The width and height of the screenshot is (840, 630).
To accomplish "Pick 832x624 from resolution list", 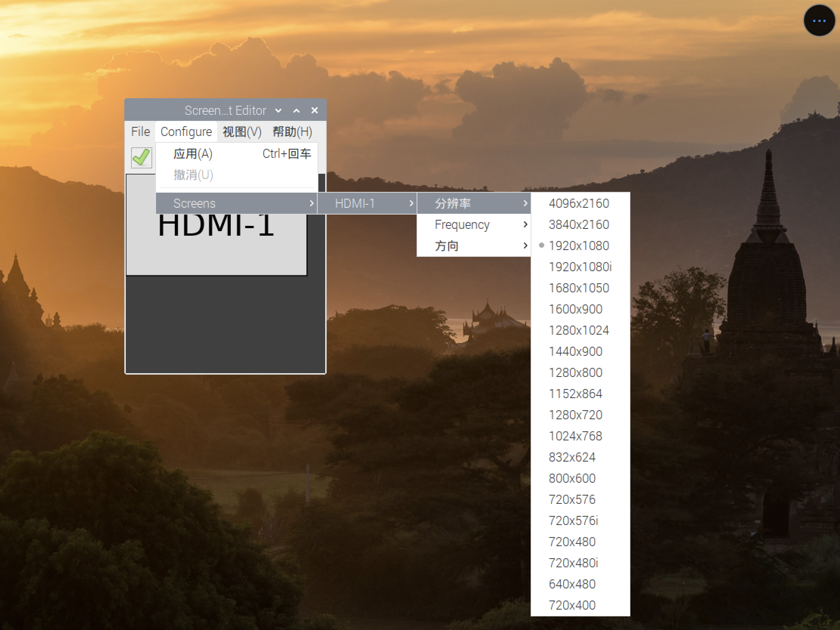I will pos(580,457).
